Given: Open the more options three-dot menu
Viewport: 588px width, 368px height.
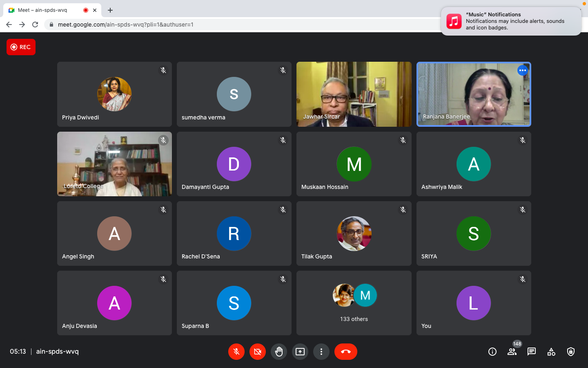Looking at the screenshot, I should tap(321, 352).
